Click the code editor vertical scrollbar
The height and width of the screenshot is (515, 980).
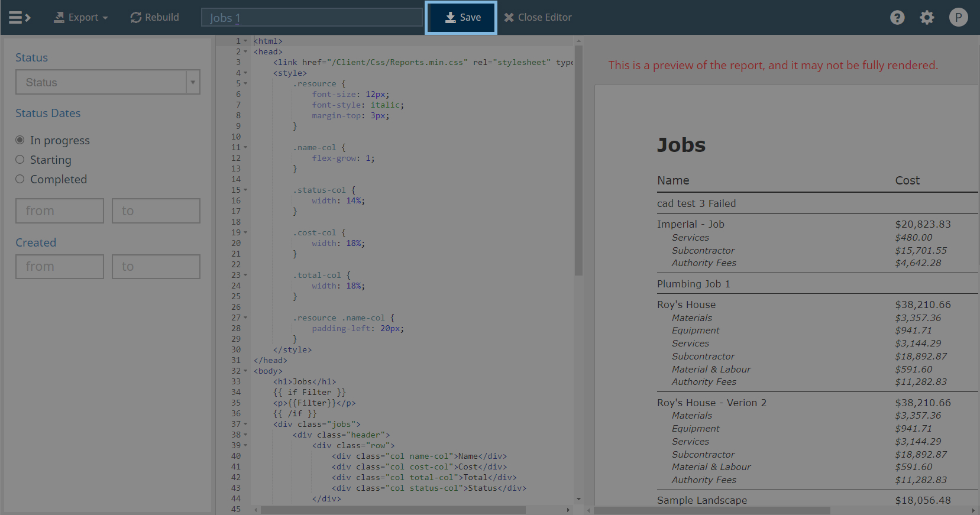(x=578, y=160)
